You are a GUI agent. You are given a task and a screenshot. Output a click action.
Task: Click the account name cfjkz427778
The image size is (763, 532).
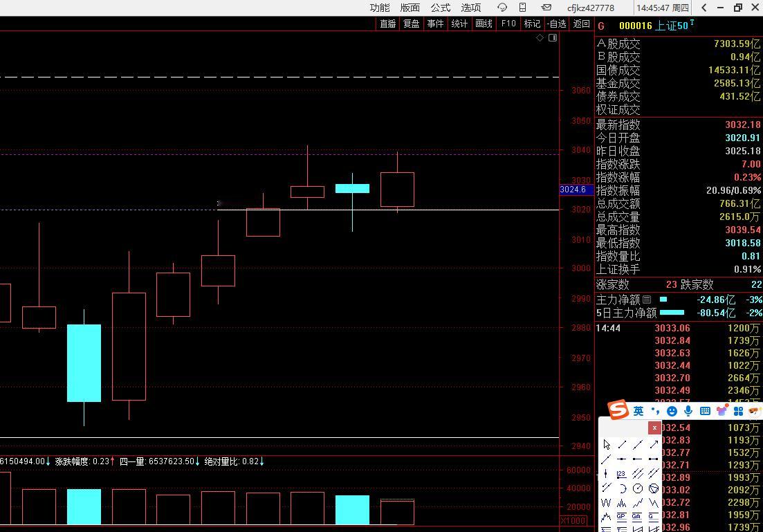[591, 8]
